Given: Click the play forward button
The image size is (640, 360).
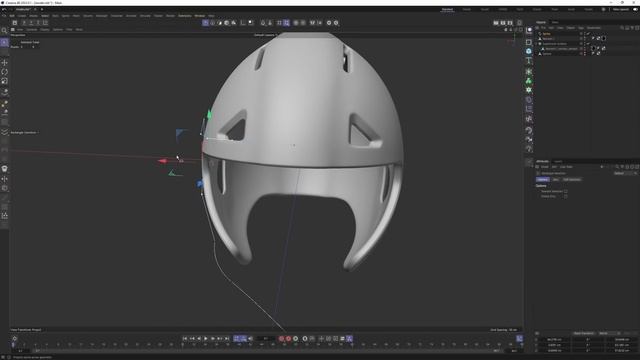Looking at the screenshot, I should (x=205, y=338).
